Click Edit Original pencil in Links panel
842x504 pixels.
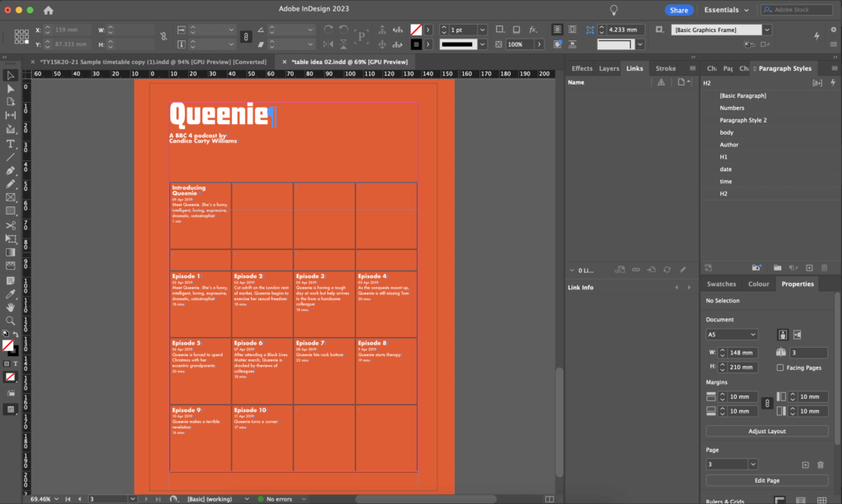coord(682,270)
